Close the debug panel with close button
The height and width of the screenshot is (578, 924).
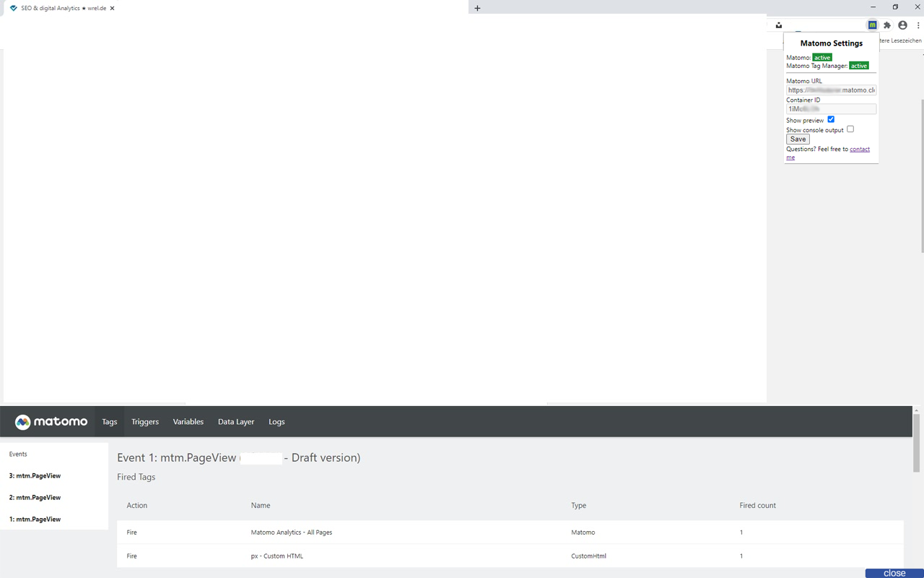point(894,573)
